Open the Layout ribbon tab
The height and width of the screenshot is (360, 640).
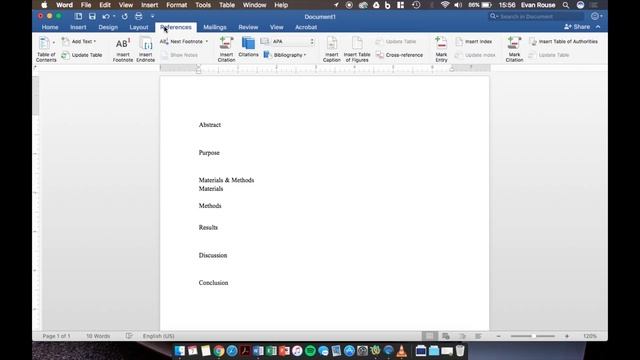[139, 27]
